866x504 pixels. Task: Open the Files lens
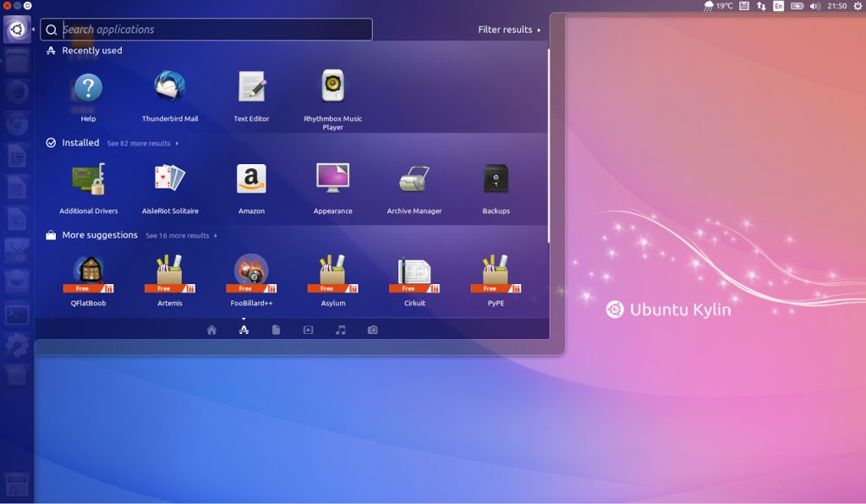coord(276,330)
